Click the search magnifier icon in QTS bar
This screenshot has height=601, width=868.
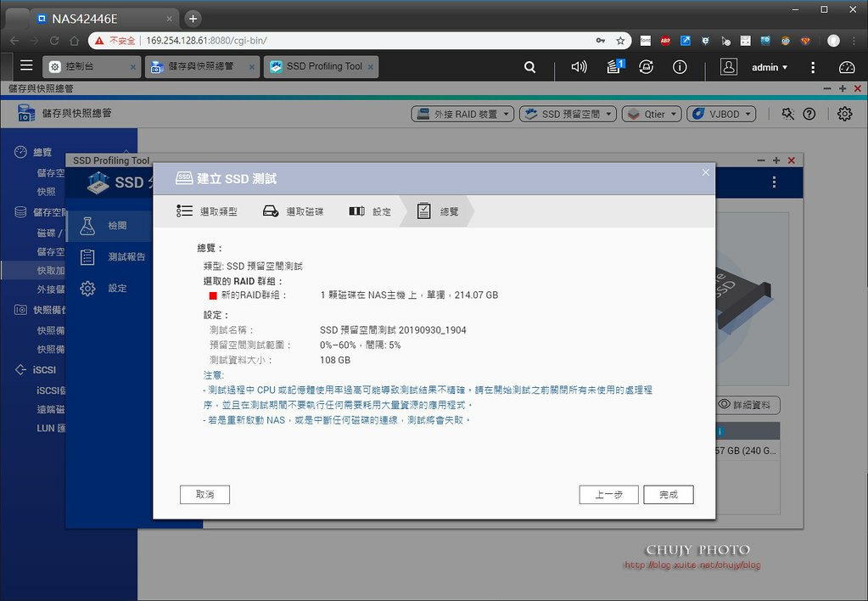(529, 67)
